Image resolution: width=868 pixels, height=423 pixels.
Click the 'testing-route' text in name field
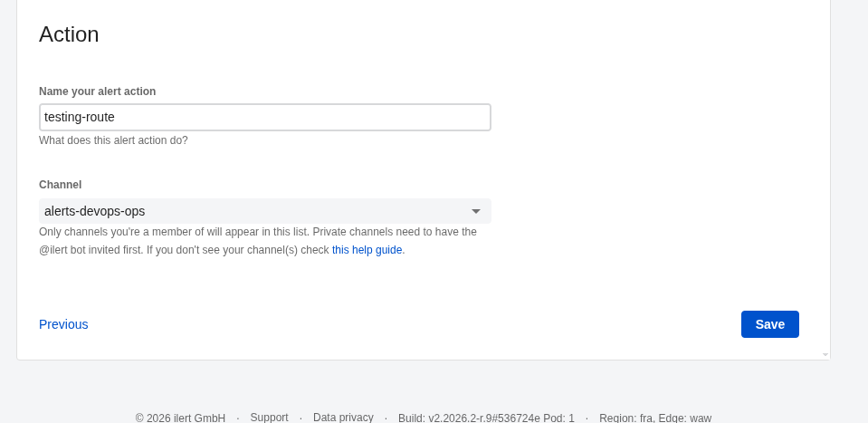click(80, 117)
